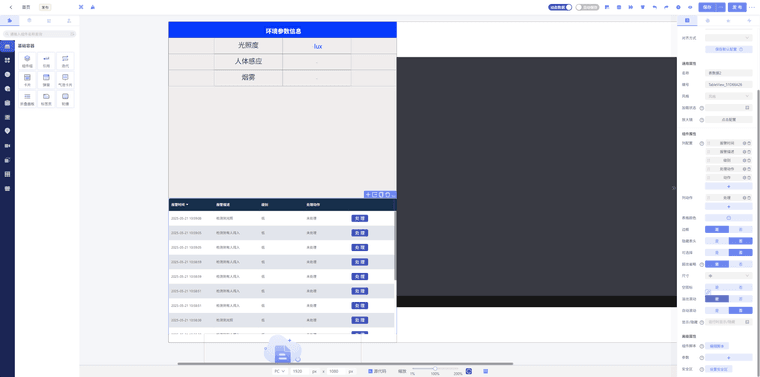Open the PC device dropdown at bottom
The height and width of the screenshot is (377, 760).
click(280, 371)
